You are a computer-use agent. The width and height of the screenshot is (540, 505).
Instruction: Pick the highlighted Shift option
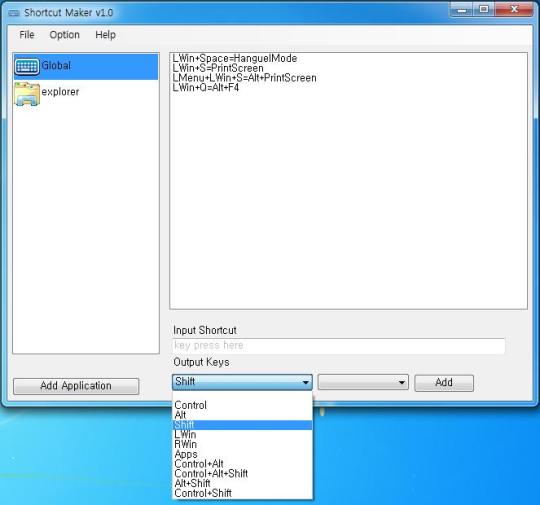coord(242,425)
